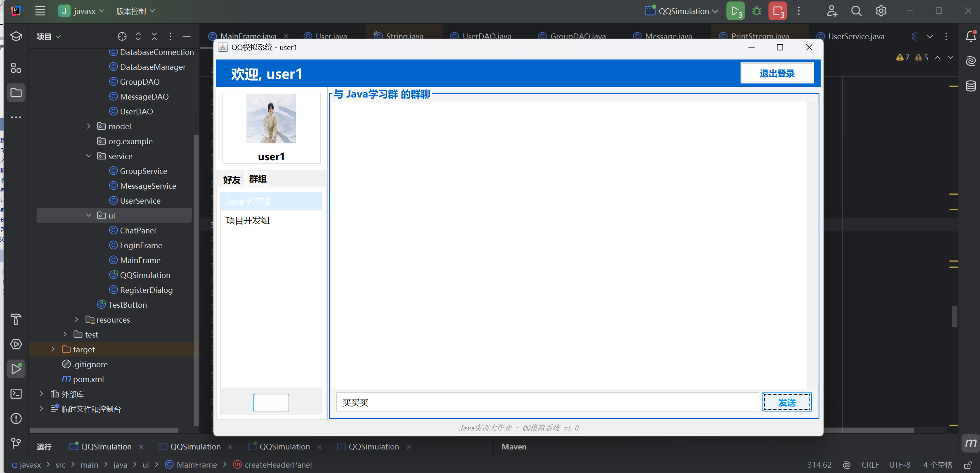Viewport: 980px width, 473px height.
Task: Open Maven tool window from sidebar
Action: [971, 443]
